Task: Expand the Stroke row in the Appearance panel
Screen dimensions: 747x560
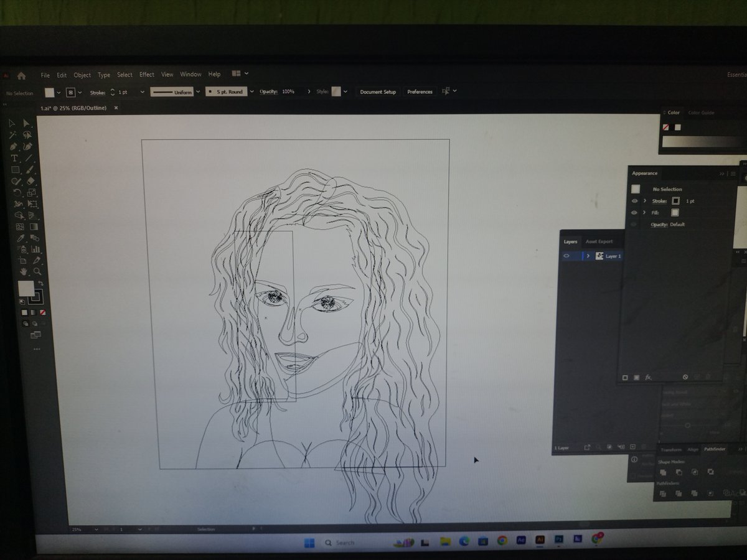Action: coord(644,200)
